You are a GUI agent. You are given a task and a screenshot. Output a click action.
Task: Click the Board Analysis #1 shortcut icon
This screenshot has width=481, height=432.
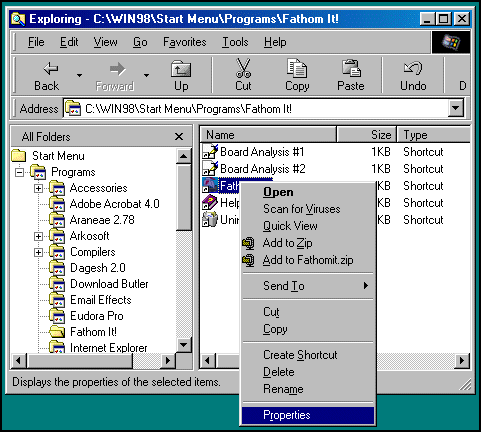[x=210, y=152]
